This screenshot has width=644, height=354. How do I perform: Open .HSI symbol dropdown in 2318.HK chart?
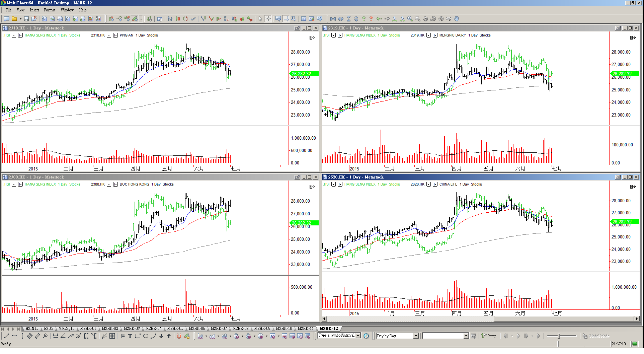[x=14, y=35]
